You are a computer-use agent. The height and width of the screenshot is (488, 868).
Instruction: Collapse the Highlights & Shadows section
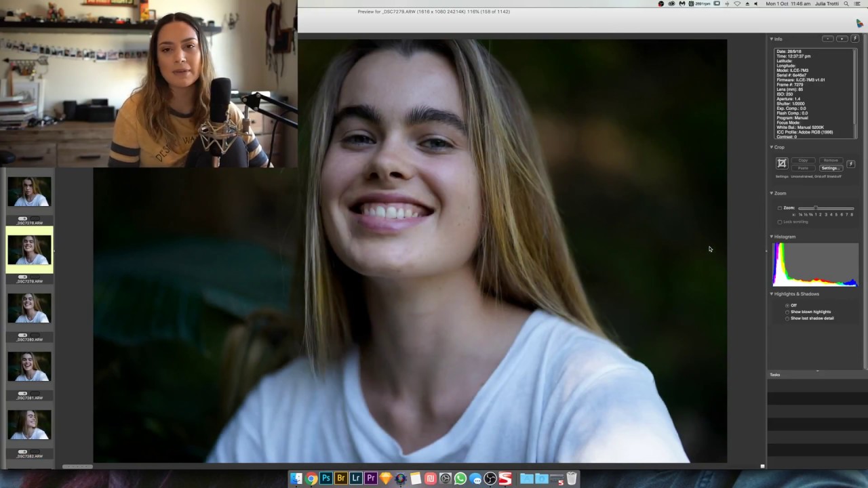point(772,294)
